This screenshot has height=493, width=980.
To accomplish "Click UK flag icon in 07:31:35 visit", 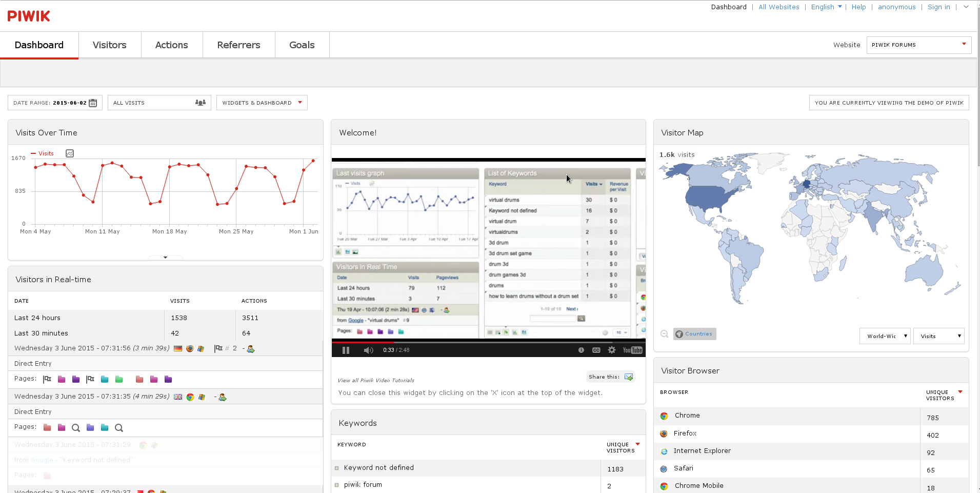I will (x=178, y=397).
